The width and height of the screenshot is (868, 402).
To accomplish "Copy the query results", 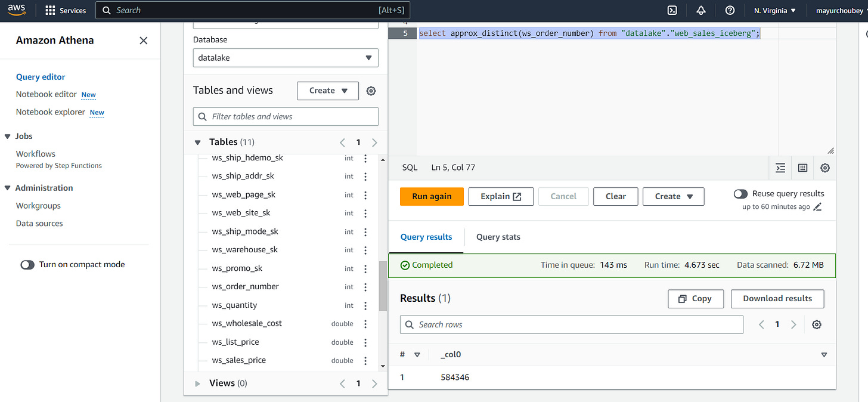I will 696,299.
